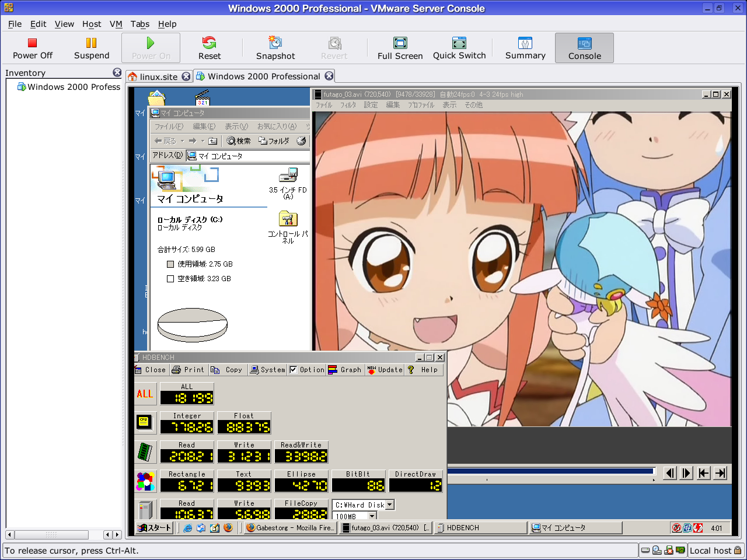Toggle the HDBENCH Option checkbox
747x560 pixels.
(293, 370)
